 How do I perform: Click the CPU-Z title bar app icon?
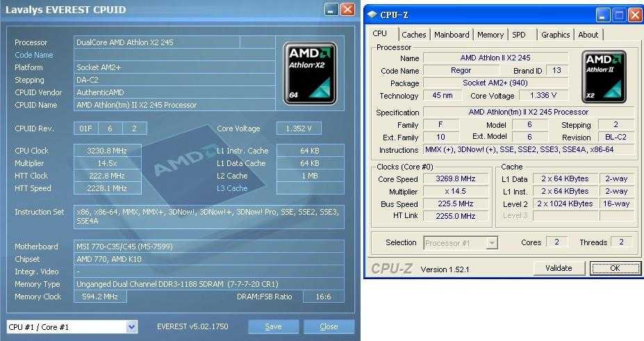tap(372, 15)
